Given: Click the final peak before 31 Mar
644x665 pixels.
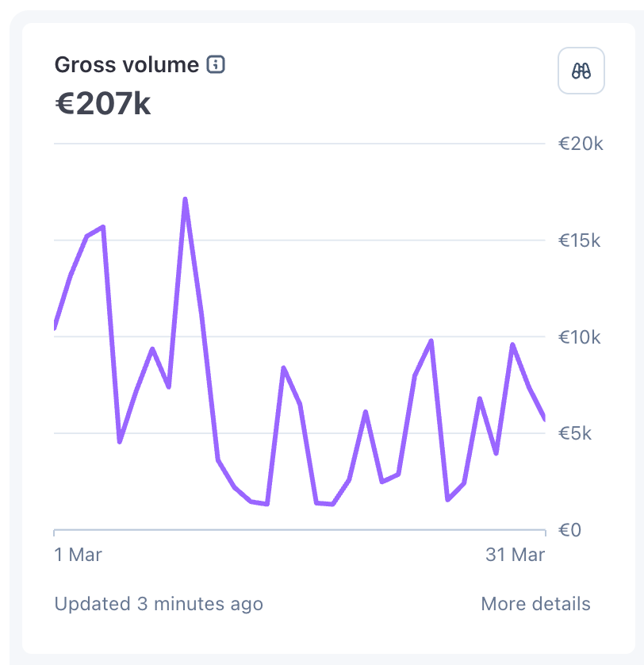Looking at the screenshot, I should pos(512,344).
